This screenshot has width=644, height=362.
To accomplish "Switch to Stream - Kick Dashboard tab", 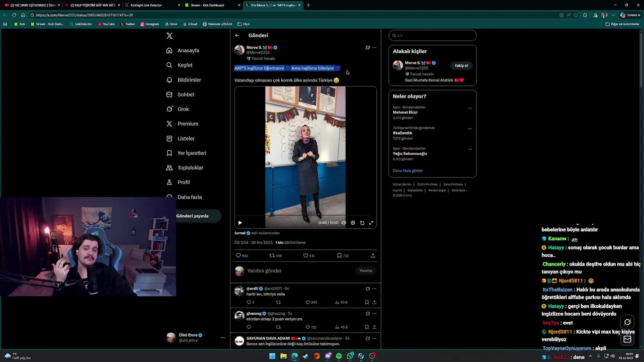I will 213,5.
